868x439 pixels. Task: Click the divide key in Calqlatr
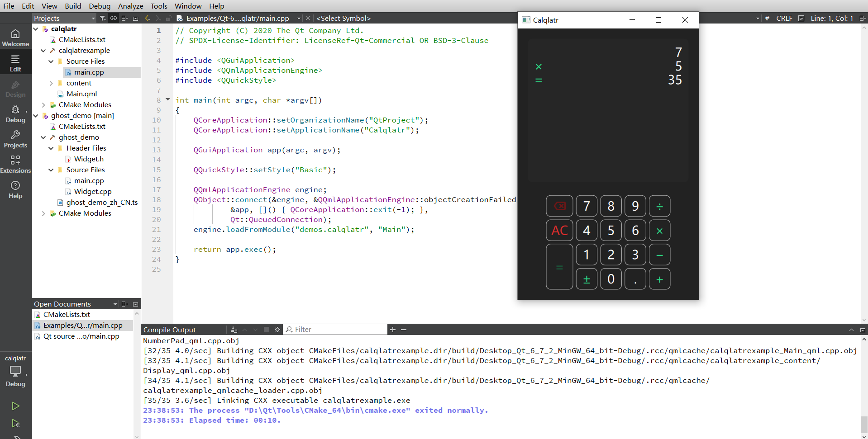click(x=659, y=206)
